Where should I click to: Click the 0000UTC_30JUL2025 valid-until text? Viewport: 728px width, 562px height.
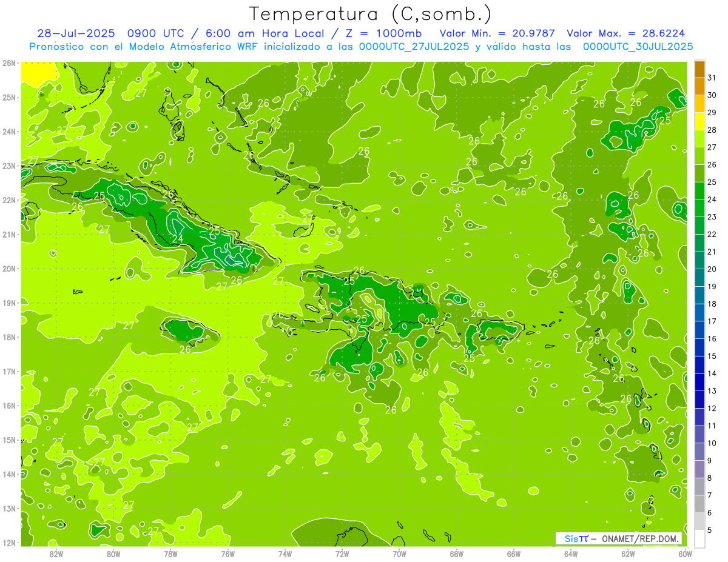click(638, 47)
